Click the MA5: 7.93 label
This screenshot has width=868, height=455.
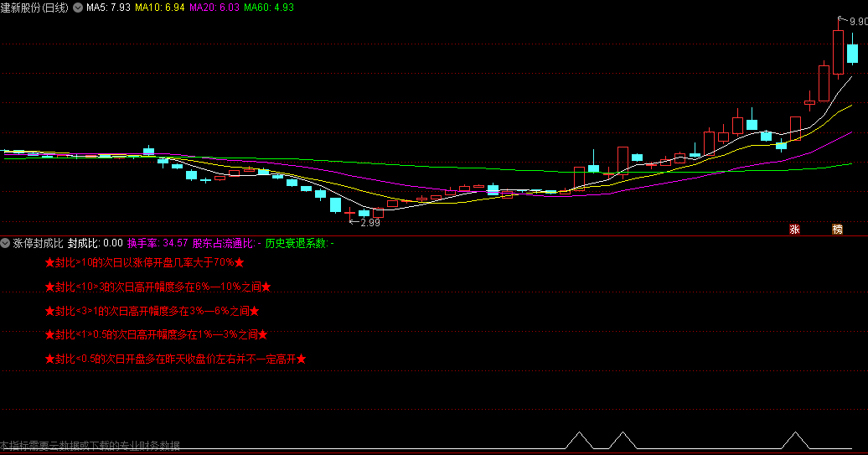[x=109, y=8]
